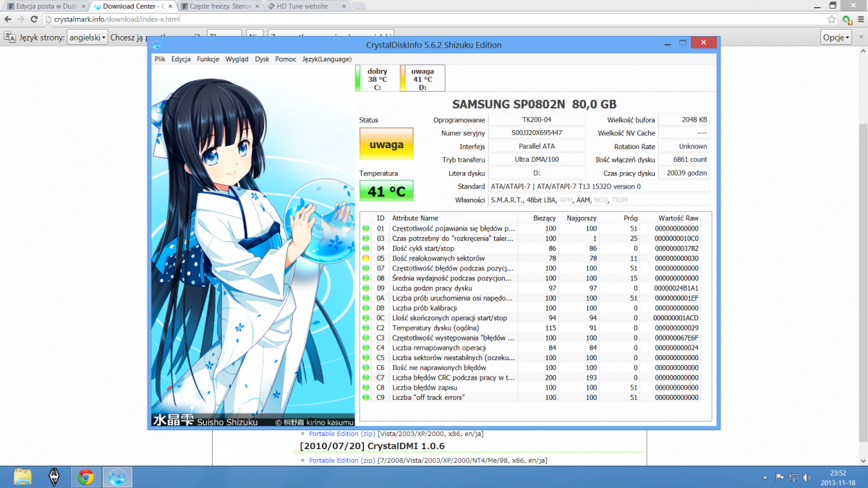The height and width of the screenshot is (488, 868).
Task: Click raw value 000000067E6F
Action: click(x=676, y=338)
